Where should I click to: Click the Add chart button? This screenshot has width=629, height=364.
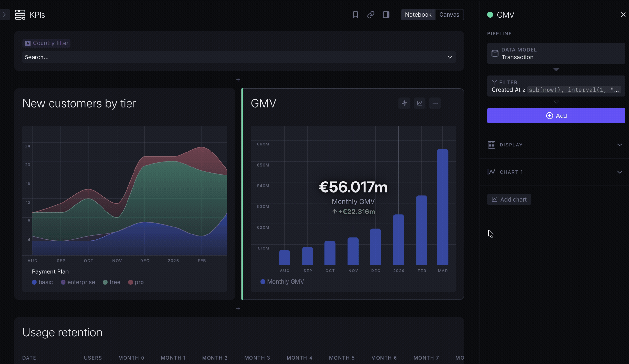(509, 199)
